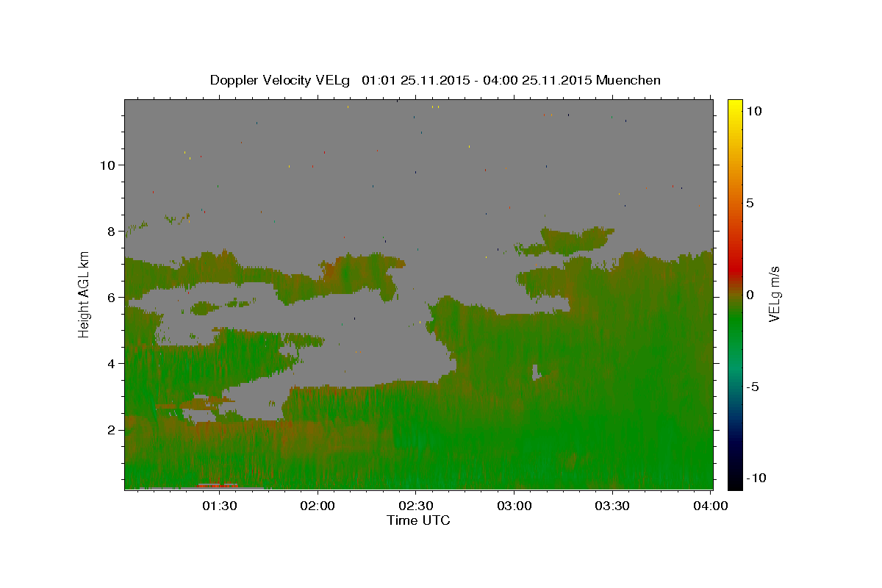
Task: Click the 'Time UTC' x-axis label
Action: pyautogui.click(x=418, y=520)
